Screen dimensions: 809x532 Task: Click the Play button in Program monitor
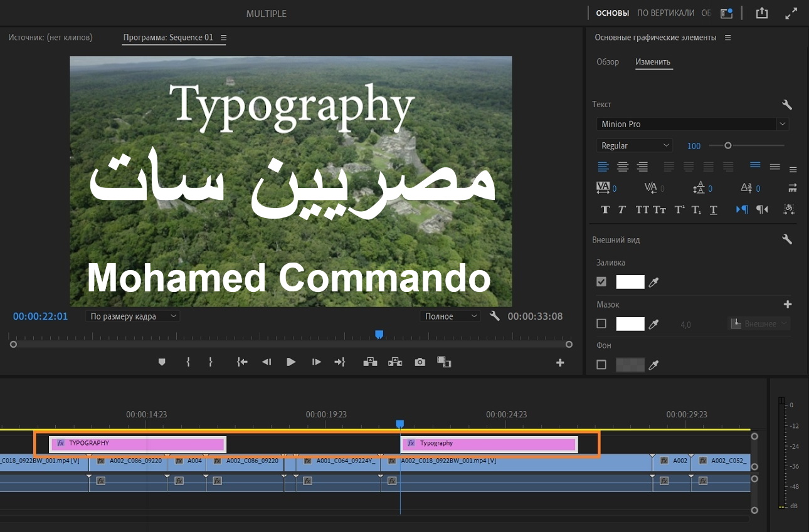[291, 362]
